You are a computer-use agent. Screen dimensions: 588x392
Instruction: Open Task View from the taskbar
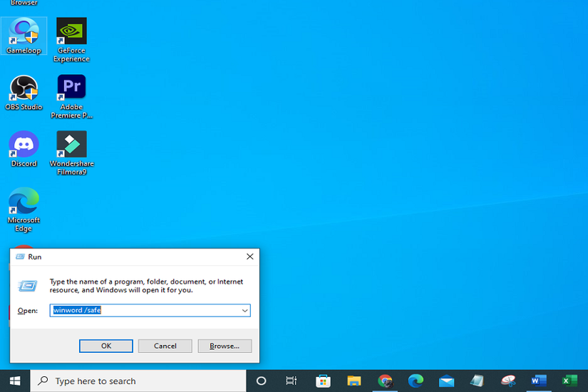[291, 381]
